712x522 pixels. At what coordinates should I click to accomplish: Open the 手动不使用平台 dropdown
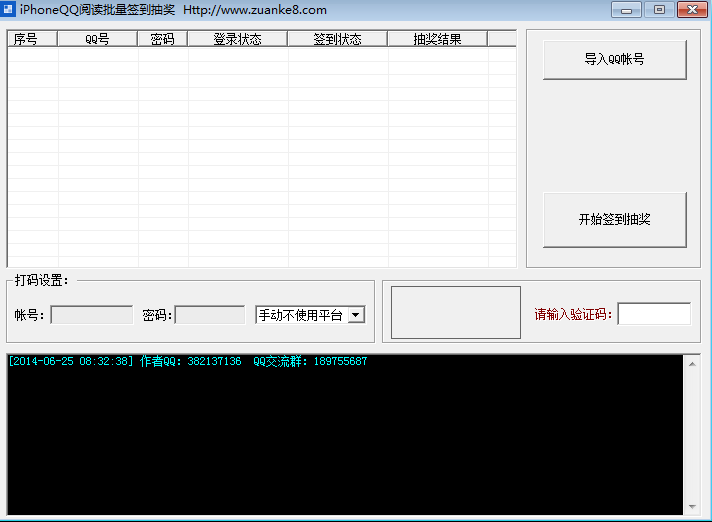tap(356, 315)
